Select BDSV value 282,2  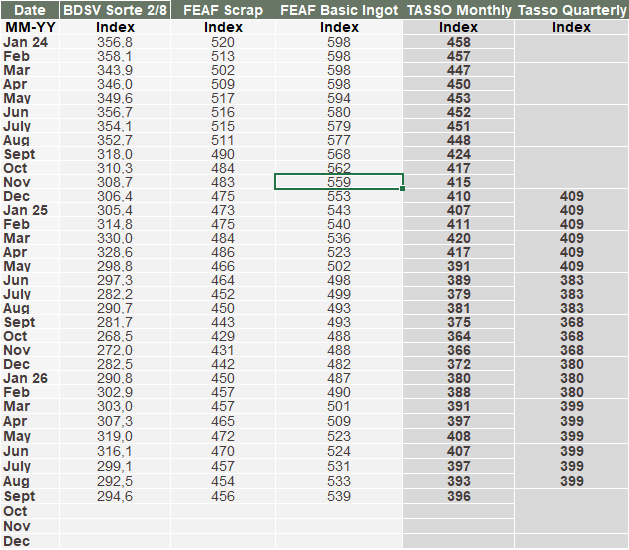(x=115, y=294)
